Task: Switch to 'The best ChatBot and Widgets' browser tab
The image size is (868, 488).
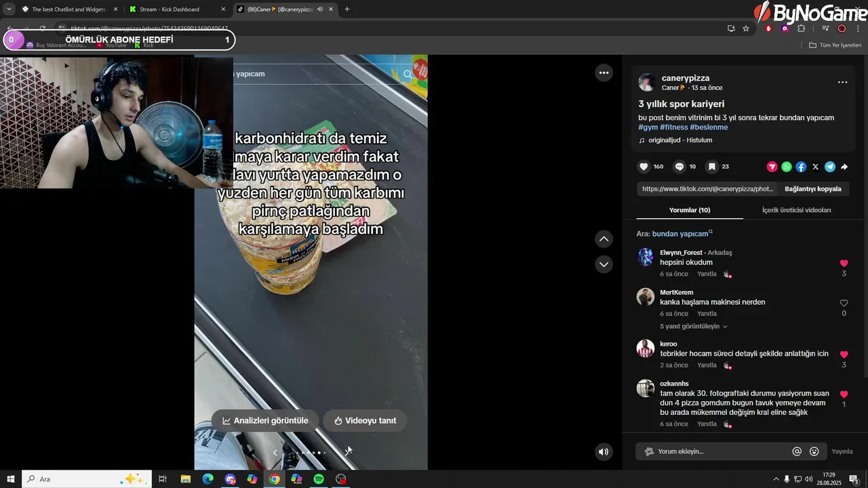Action: pos(68,9)
